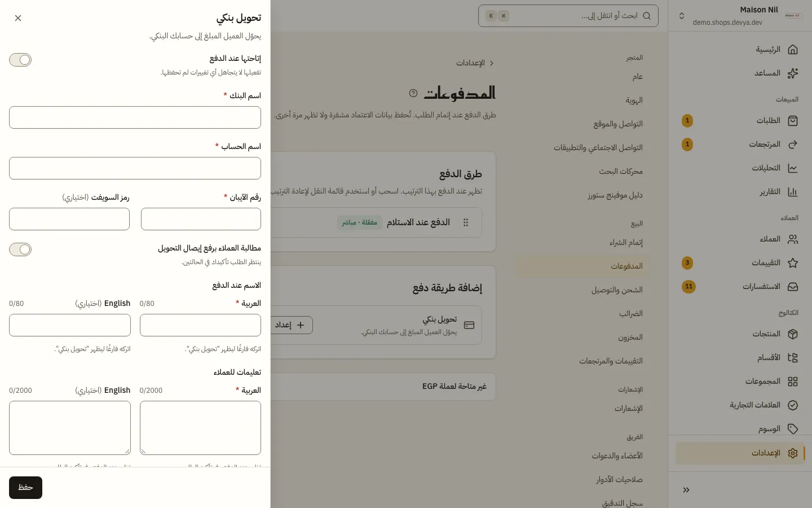The width and height of the screenshot is (812, 508).
Task: Click the التقييمات star icon
Action: coord(793,263)
